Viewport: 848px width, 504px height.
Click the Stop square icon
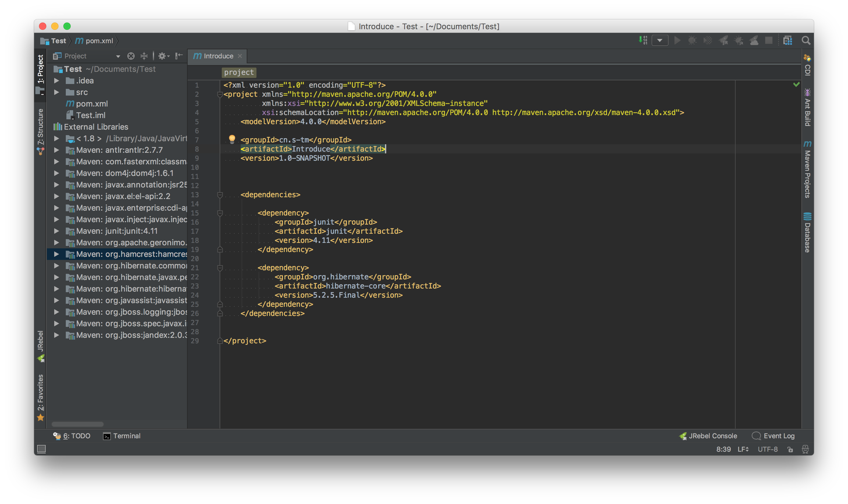point(768,40)
